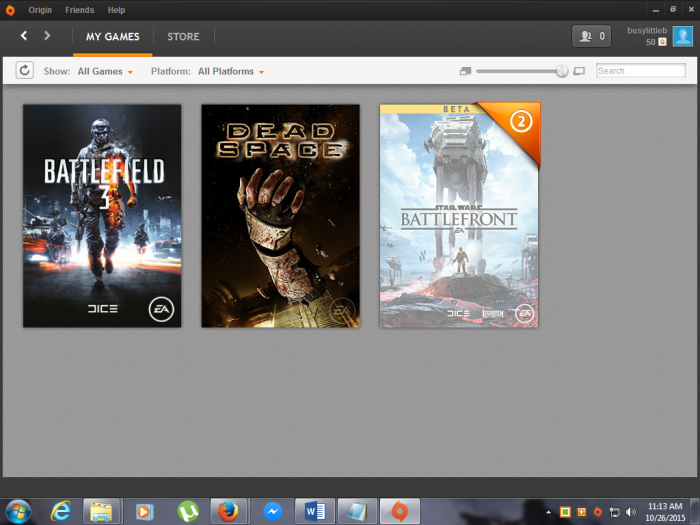Click the busylittleb username

(x=647, y=30)
